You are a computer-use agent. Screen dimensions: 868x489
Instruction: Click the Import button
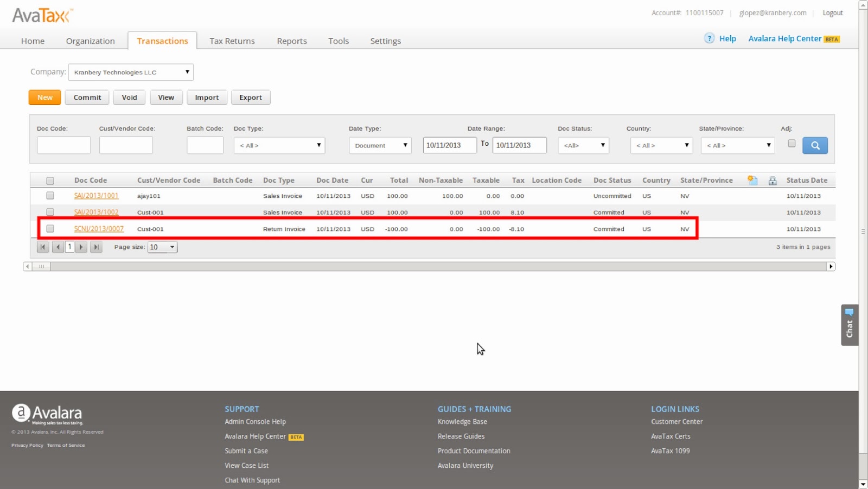207,98
